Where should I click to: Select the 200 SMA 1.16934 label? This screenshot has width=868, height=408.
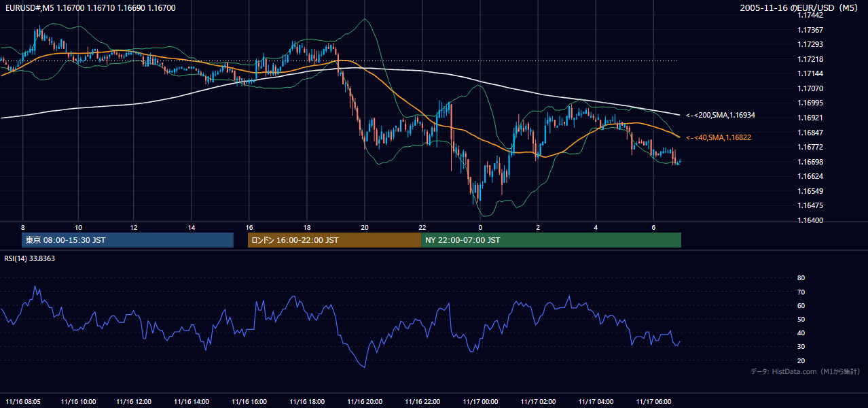721,115
